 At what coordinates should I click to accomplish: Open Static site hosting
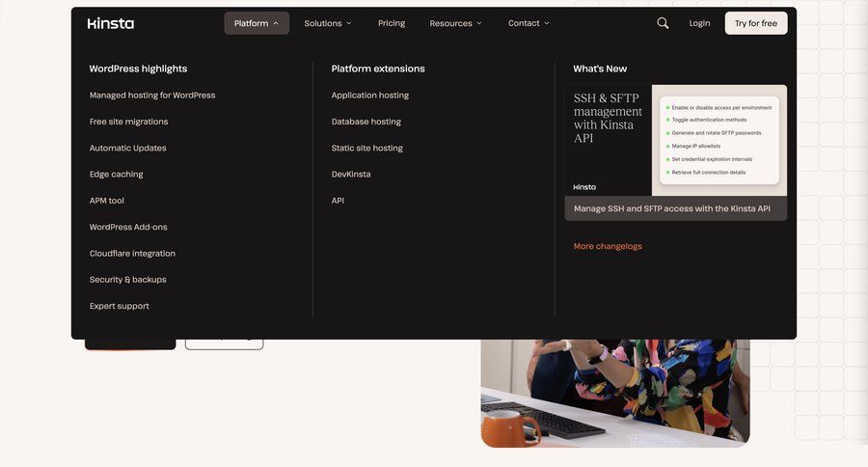[367, 148]
